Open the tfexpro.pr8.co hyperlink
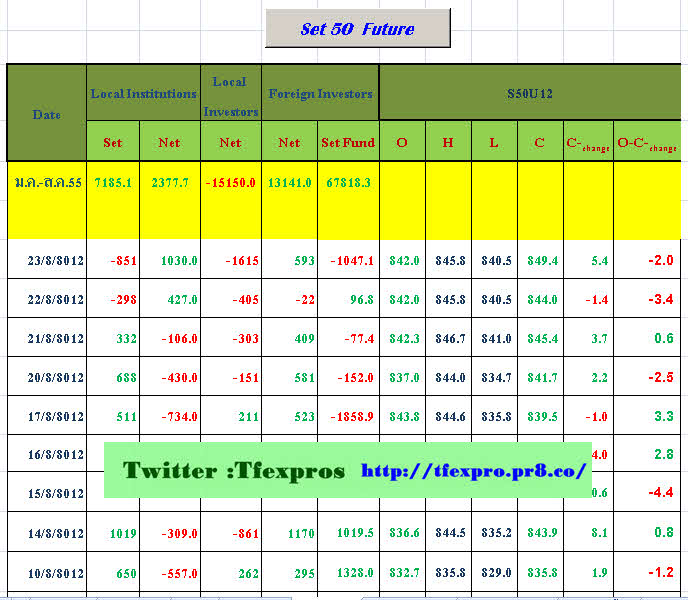The image size is (688, 600). [x=473, y=470]
